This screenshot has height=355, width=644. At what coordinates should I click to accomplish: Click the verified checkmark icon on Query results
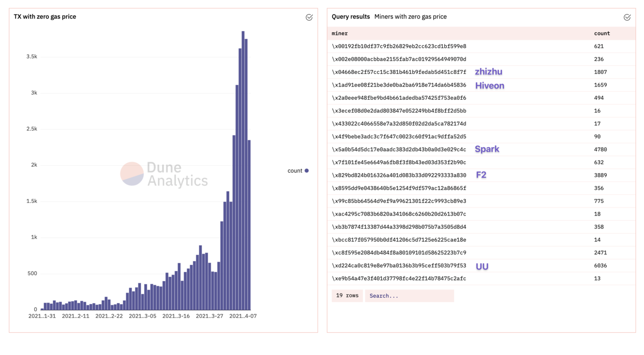pyautogui.click(x=627, y=17)
